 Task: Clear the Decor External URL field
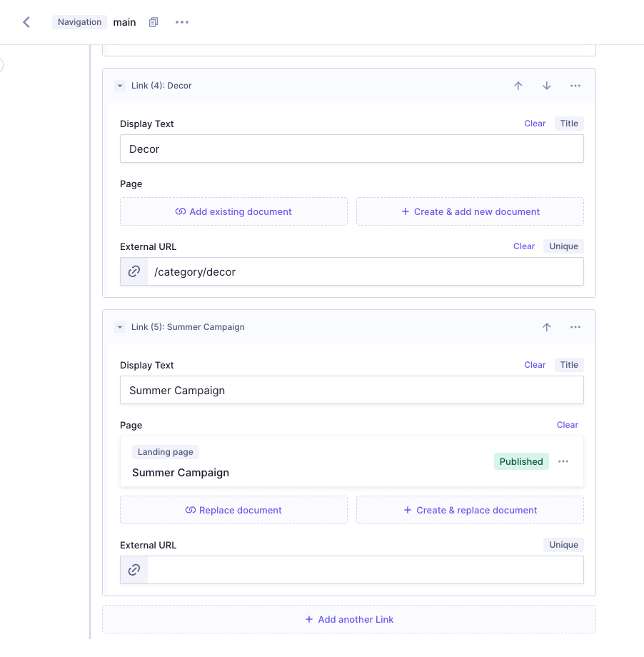point(523,246)
